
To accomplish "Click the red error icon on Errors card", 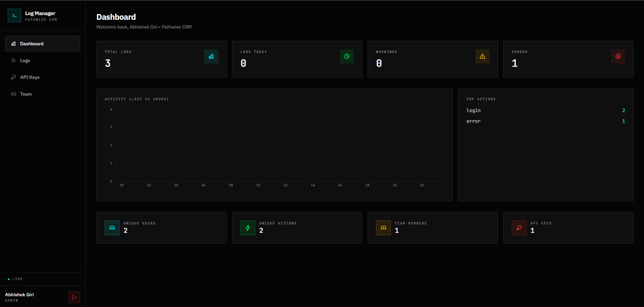I will pos(618,56).
